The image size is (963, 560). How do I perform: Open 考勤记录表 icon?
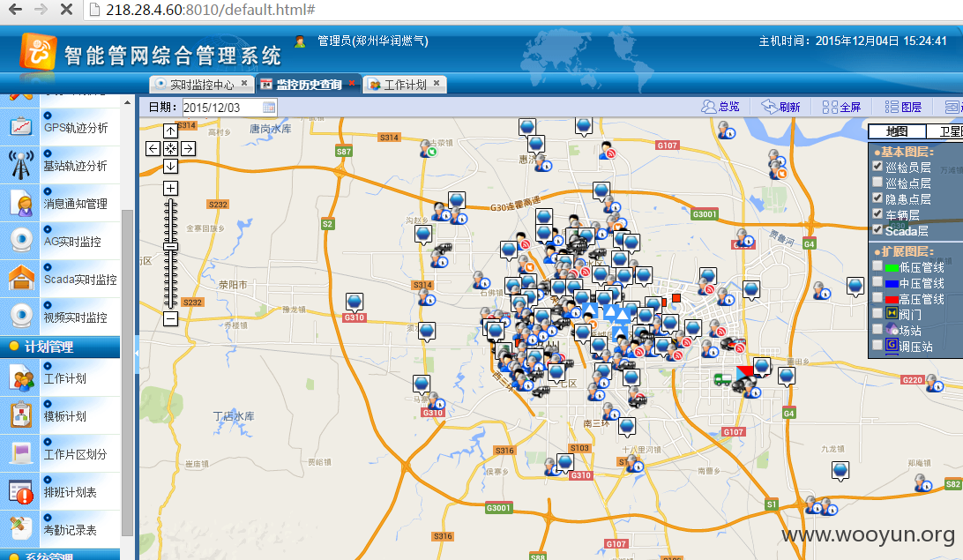(x=21, y=529)
